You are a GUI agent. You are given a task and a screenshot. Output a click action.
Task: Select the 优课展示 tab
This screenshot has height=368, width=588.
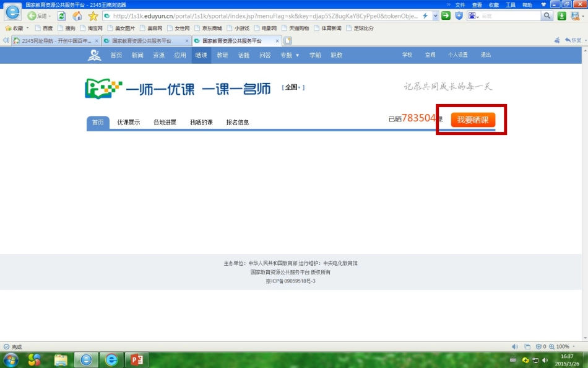[x=129, y=123]
